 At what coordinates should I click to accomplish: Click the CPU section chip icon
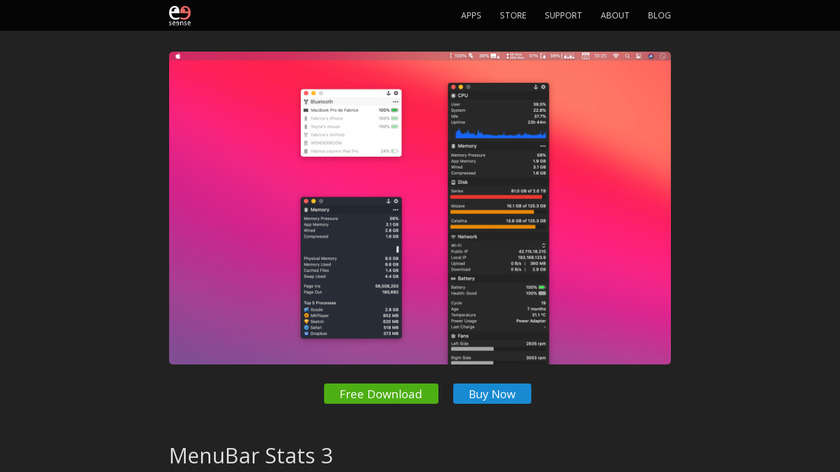pyautogui.click(x=453, y=95)
